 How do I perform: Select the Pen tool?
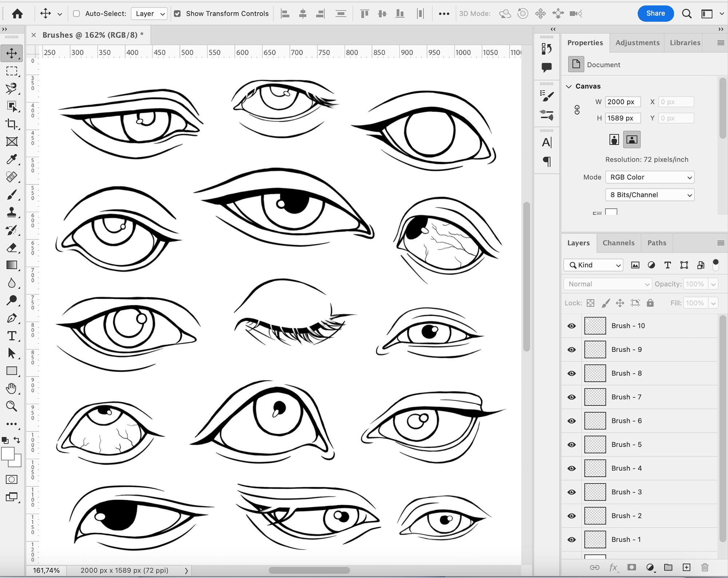click(12, 318)
